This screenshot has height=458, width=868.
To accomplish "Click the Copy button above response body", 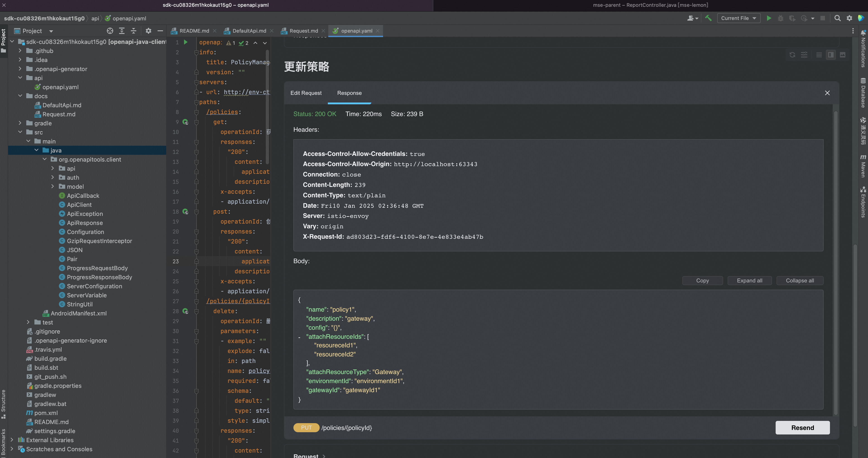I will coord(702,281).
